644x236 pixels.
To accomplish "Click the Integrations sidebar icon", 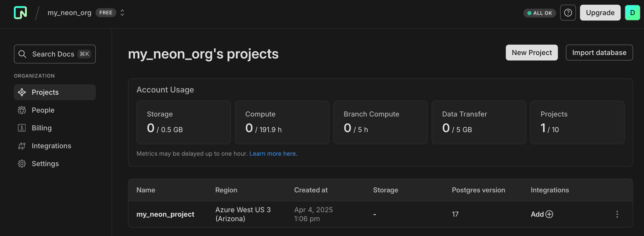I will point(22,146).
